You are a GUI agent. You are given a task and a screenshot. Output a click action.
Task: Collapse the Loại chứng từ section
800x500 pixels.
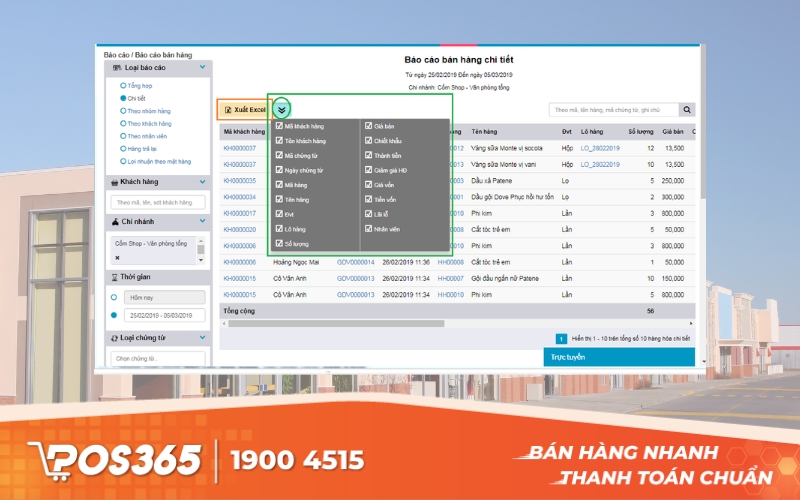(x=203, y=337)
